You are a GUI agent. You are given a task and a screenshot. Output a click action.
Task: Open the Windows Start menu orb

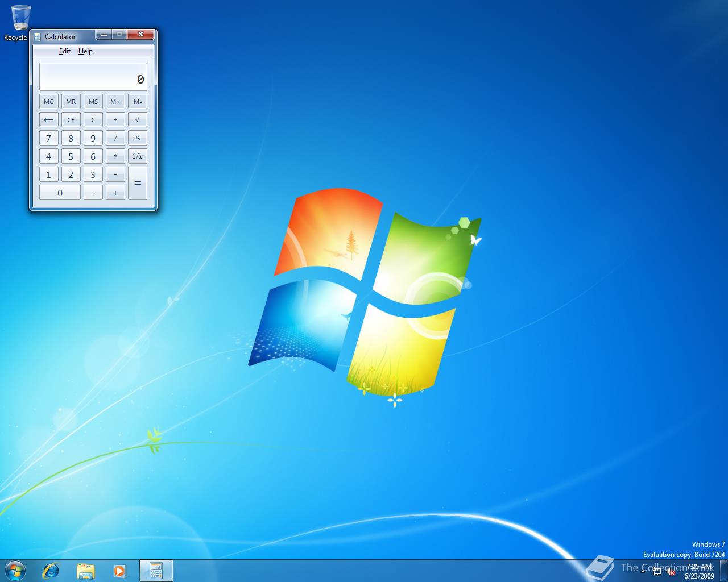coord(15,570)
